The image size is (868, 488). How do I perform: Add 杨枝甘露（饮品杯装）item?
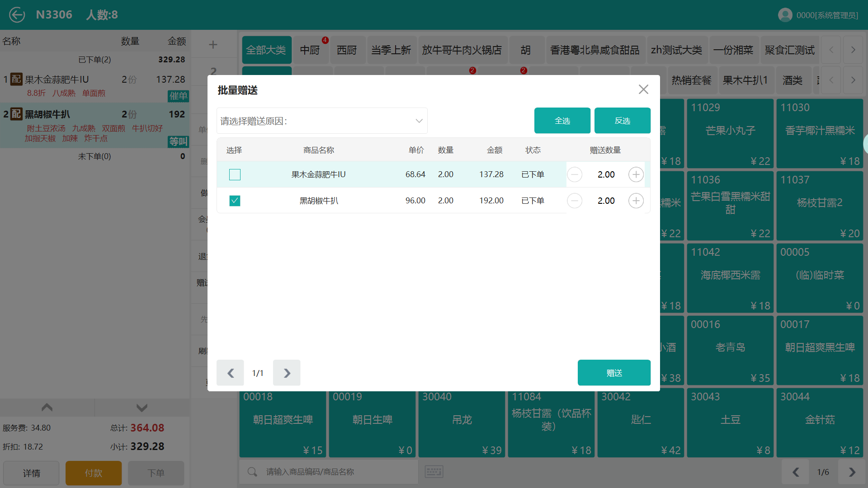tap(551, 423)
